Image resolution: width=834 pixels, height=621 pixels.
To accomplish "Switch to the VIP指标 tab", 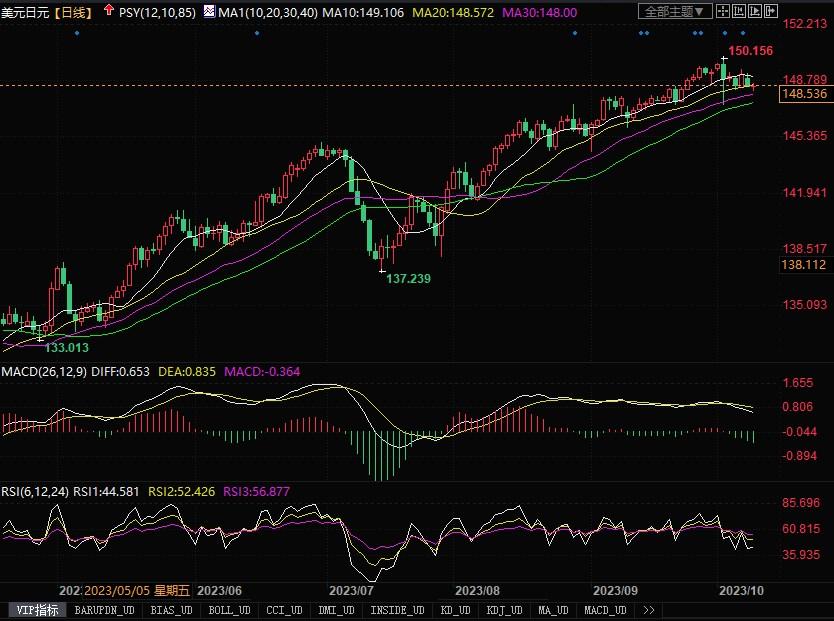I will 35,610.
